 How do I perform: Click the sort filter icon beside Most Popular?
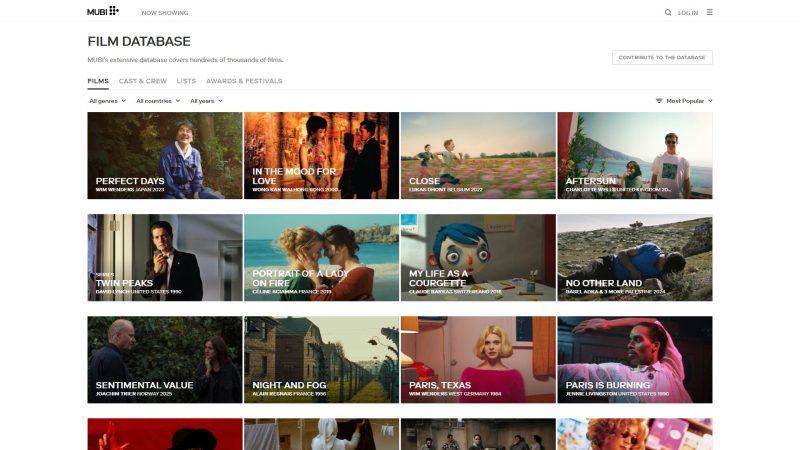(659, 101)
